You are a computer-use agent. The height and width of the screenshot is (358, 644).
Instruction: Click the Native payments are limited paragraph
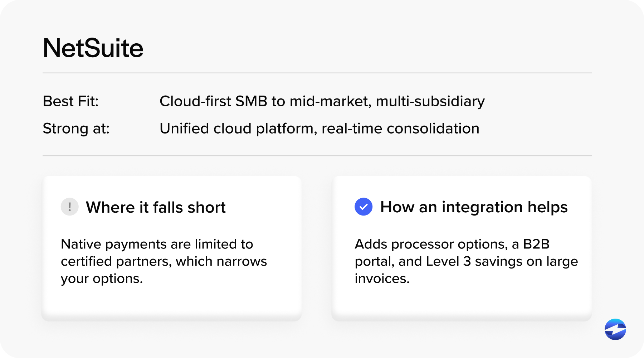pyautogui.click(x=164, y=261)
